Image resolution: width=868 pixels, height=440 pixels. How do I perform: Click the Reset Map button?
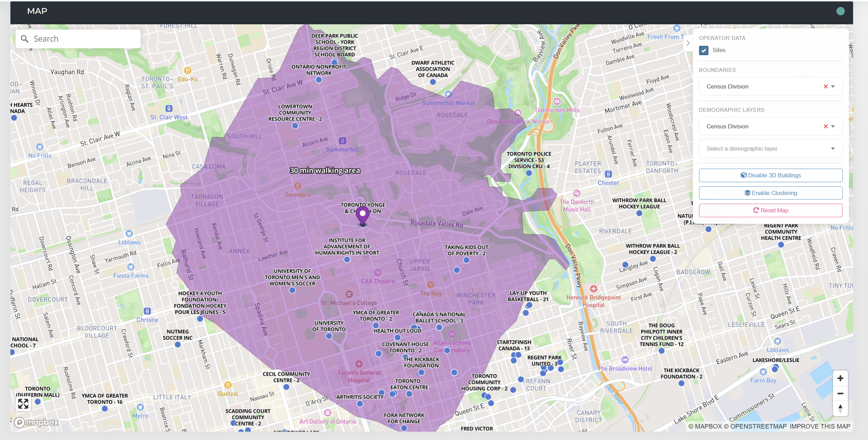coord(771,210)
